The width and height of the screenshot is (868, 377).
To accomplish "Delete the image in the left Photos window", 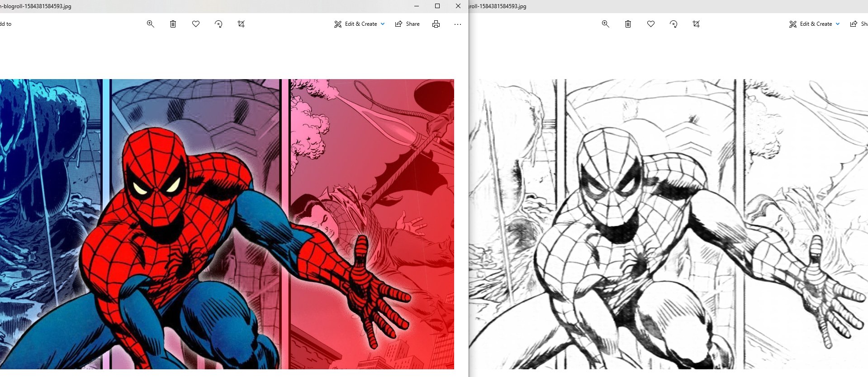I will (173, 24).
